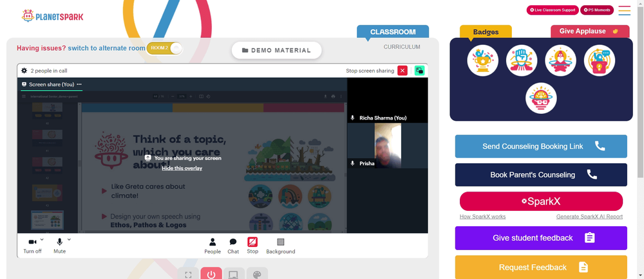
Task: Open DEMO MATERIAL folder button
Action: click(x=276, y=50)
